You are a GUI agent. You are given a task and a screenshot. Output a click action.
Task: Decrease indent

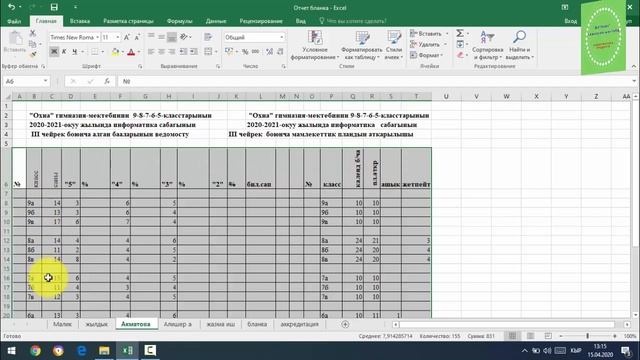(x=183, y=52)
